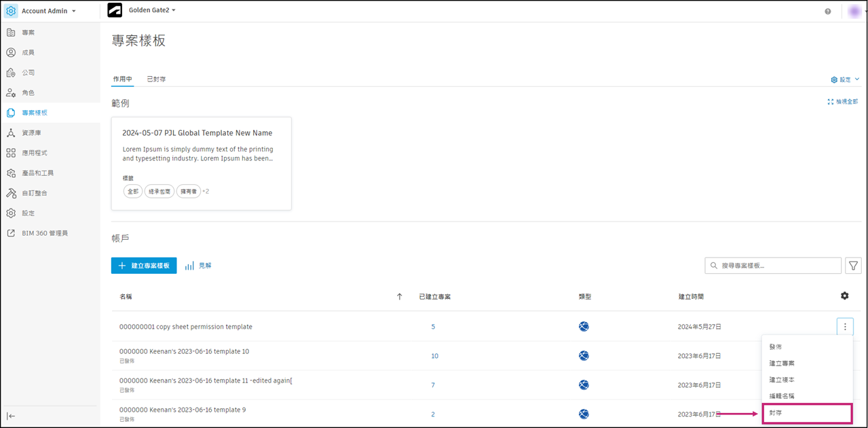Click the type globe icon in the 2024年5月27日 row
Image resolution: width=868 pixels, height=428 pixels.
click(584, 327)
